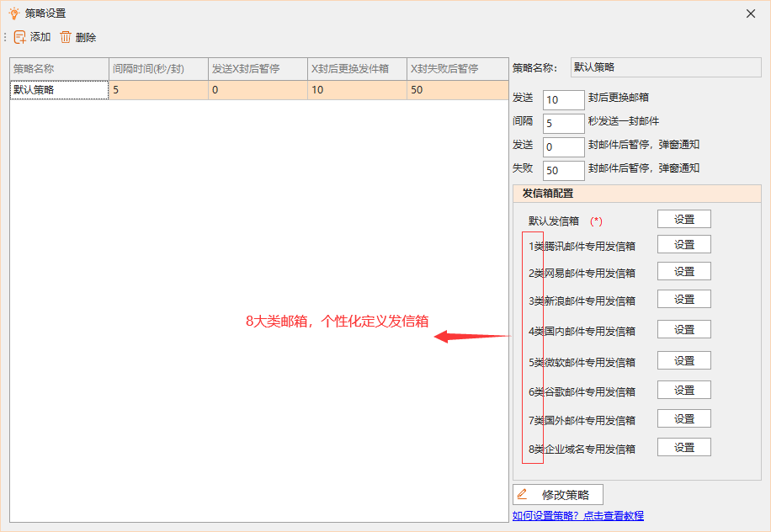This screenshot has height=532, width=771.
Task: Click the 5类微软邮件专用发信箱 label
Action: [582, 362]
